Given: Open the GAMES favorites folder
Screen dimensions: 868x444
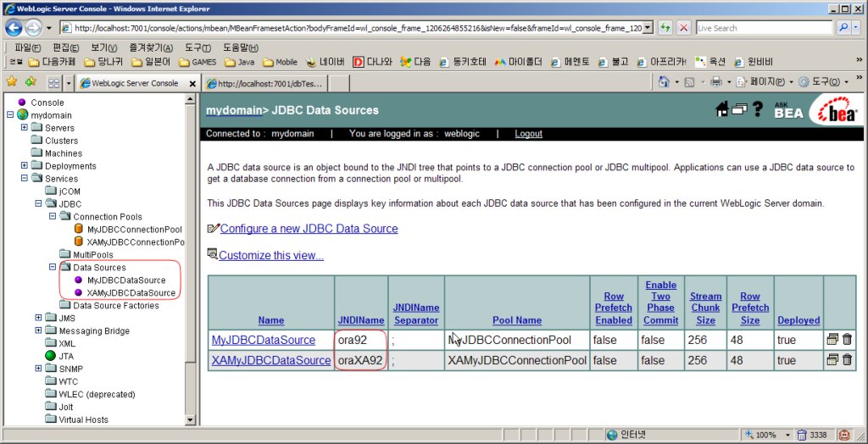Looking at the screenshot, I should click(x=197, y=62).
